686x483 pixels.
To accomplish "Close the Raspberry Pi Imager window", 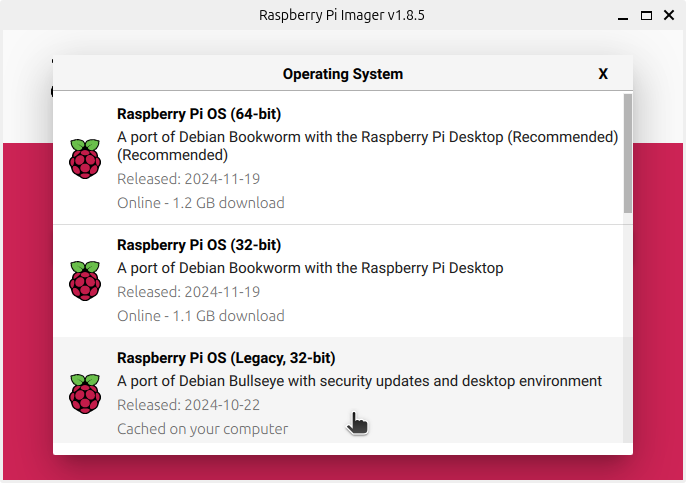I will (669, 15).
